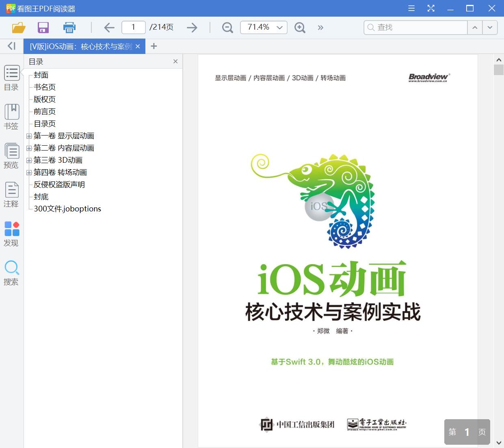This screenshot has height=448, width=504.
Task: Add a new tab with plus button
Action: coord(154,46)
